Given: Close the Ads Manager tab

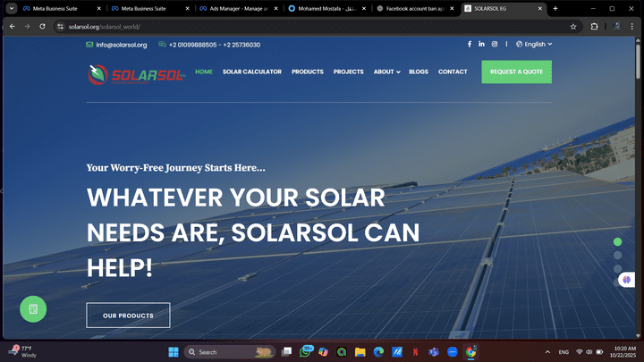Looking at the screenshot, I should (x=276, y=8).
